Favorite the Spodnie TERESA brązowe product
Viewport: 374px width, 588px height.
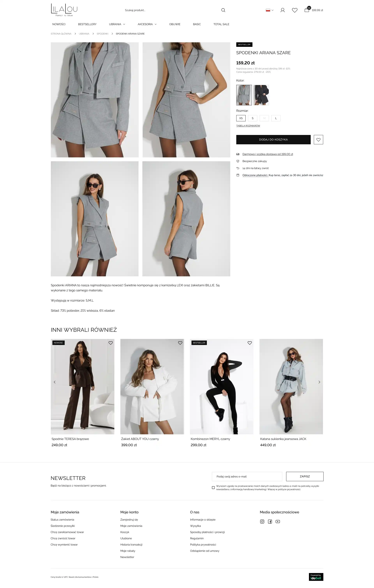(110, 343)
